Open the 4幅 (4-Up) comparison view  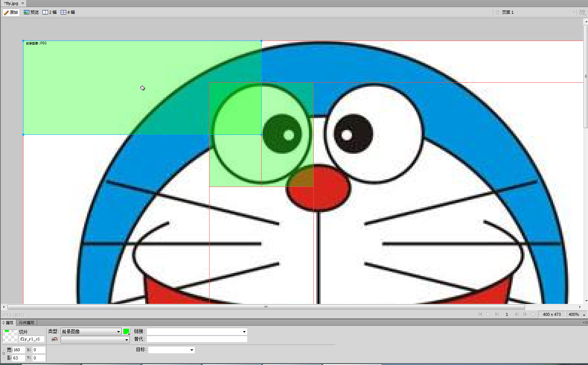point(68,12)
